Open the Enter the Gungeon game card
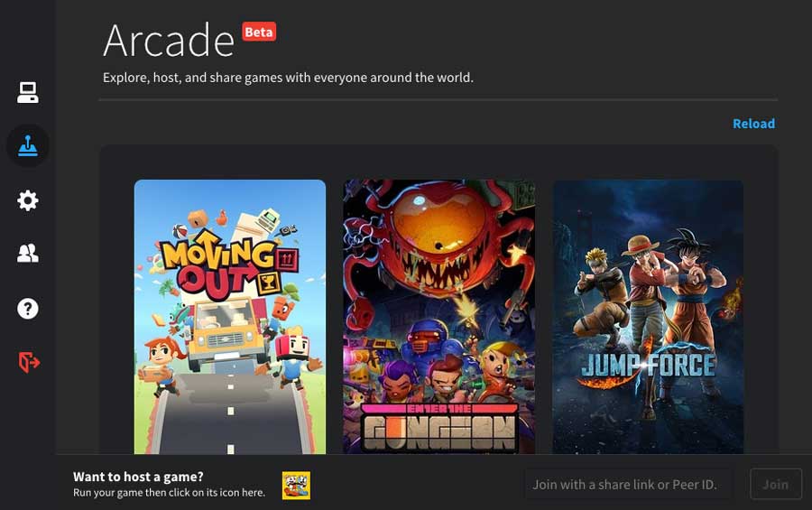The height and width of the screenshot is (510, 812). coord(438,317)
